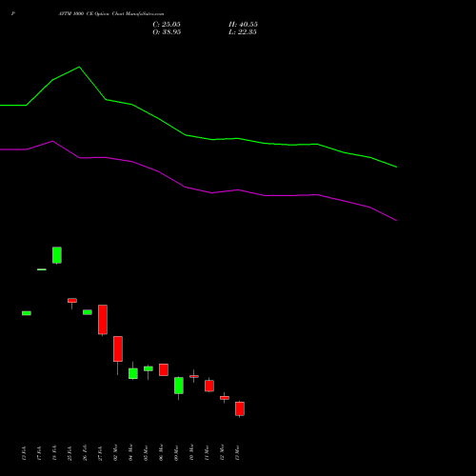Select the 17 Feb date label
This screenshot has width=476, height=476.
[39, 453]
